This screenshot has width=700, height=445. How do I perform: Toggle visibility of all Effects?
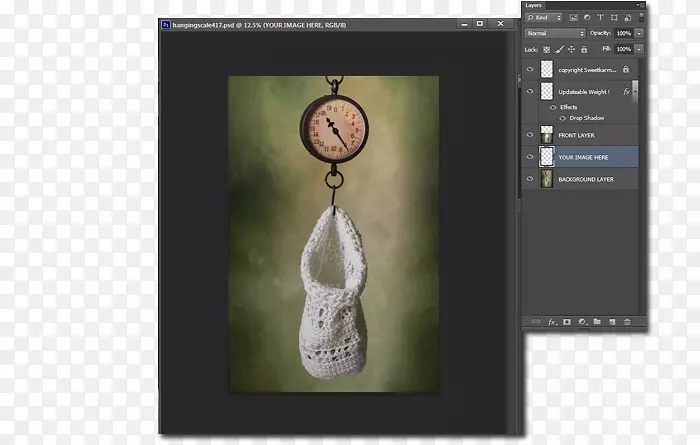[553, 107]
